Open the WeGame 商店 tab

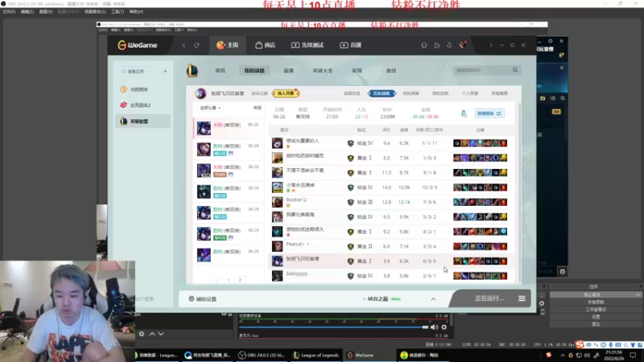pyautogui.click(x=266, y=45)
